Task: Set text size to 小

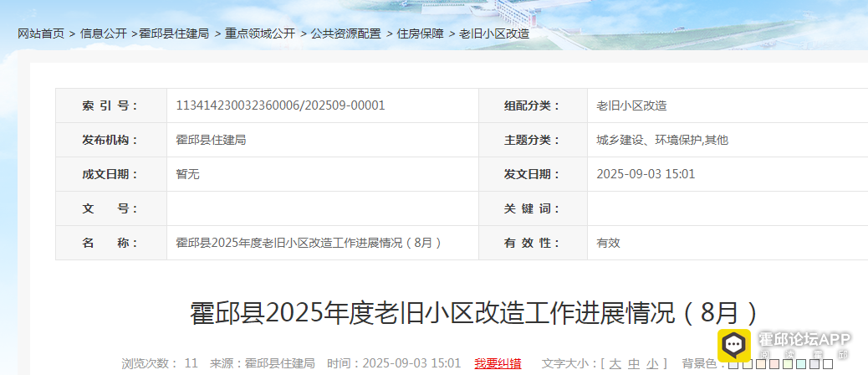Action: click(653, 363)
